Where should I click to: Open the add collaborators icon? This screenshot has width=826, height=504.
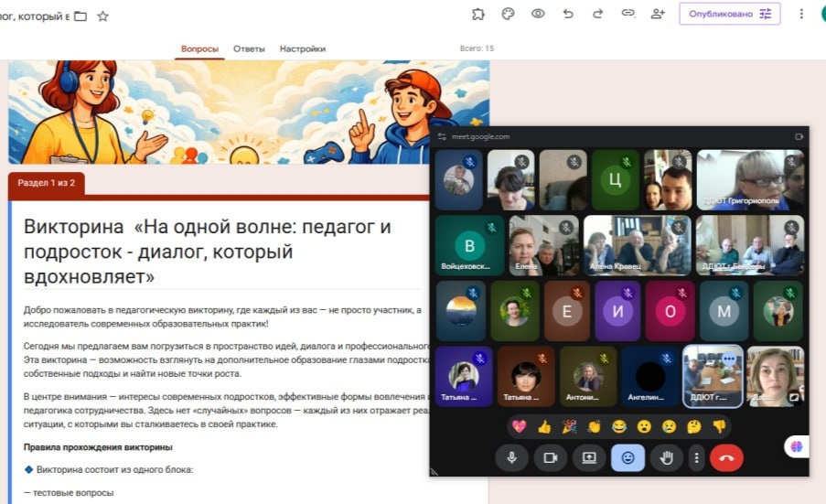tap(657, 14)
